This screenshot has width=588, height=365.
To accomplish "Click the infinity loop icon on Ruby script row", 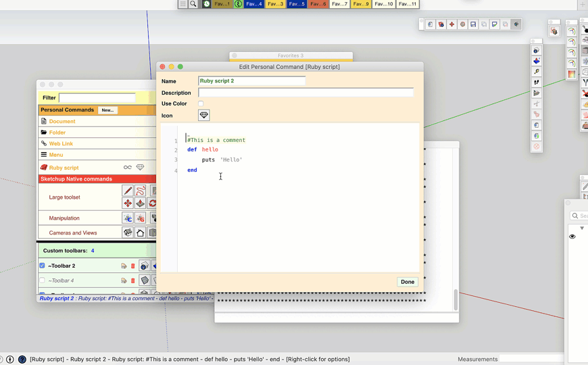I will (x=128, y=168).
